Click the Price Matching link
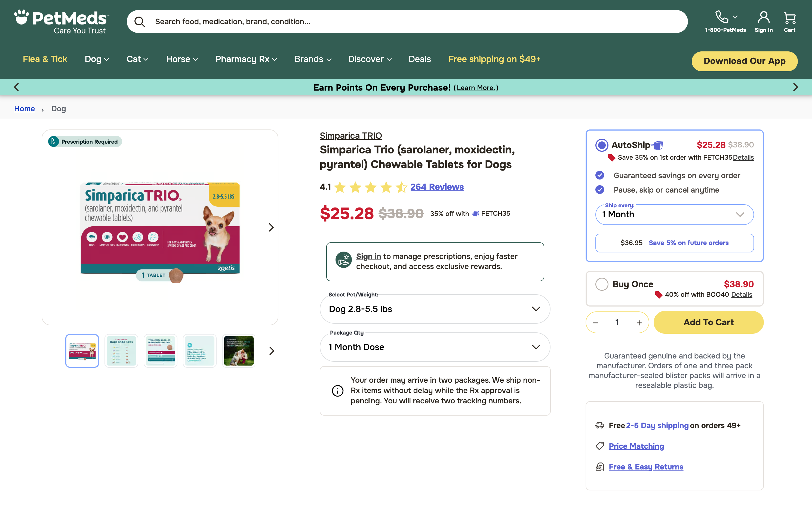 (x=636, y=446)
